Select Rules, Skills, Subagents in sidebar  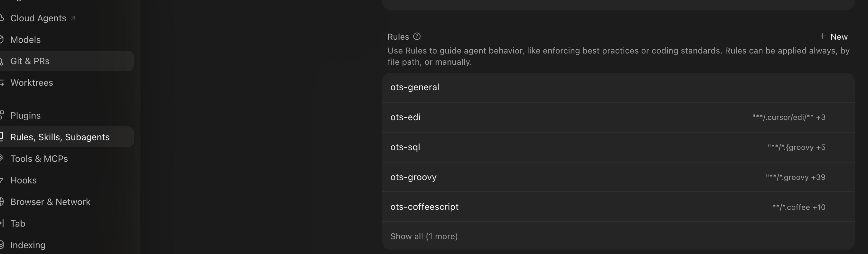(x=67, y=137)
